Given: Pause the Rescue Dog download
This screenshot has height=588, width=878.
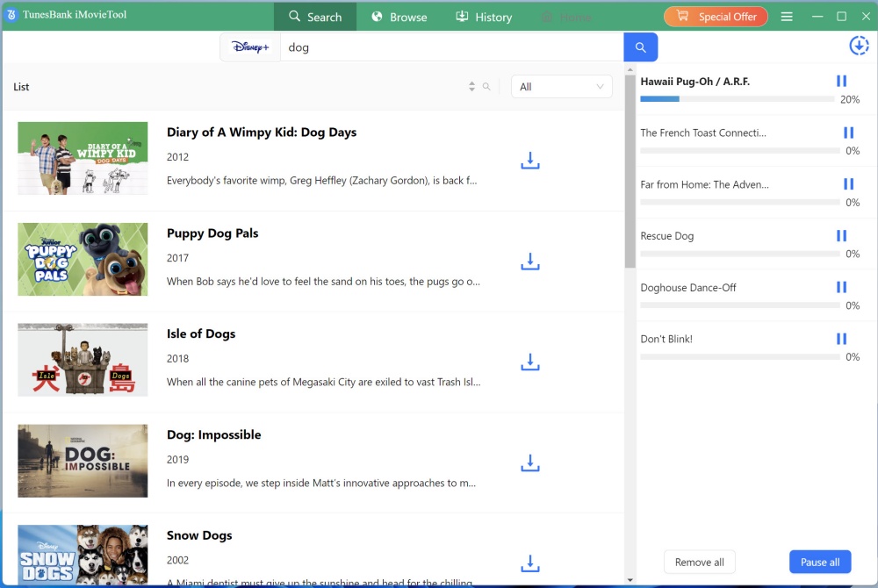Looking at the screenshot, I should (841, 236).
